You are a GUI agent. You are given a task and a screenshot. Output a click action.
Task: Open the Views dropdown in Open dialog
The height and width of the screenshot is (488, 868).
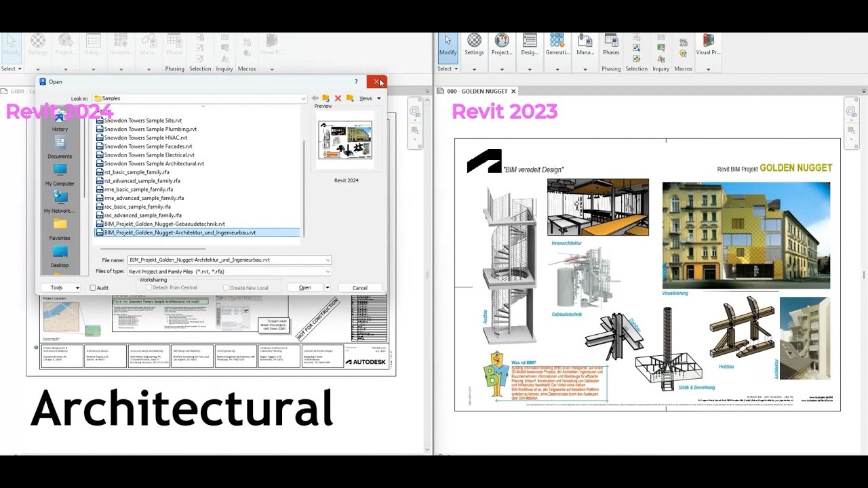tap(370, 98)
